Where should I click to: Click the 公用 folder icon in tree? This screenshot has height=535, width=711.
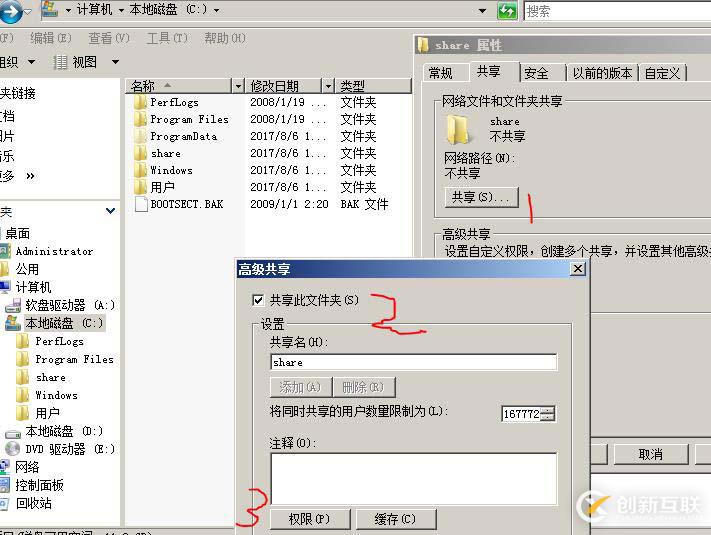point(5,269)
